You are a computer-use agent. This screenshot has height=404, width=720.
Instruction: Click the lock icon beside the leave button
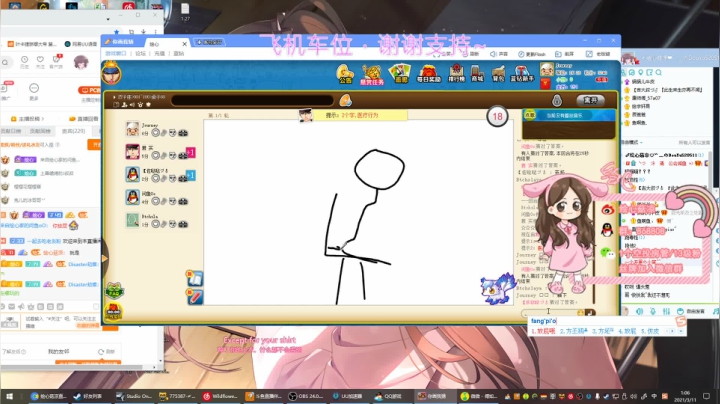(557, 100)
